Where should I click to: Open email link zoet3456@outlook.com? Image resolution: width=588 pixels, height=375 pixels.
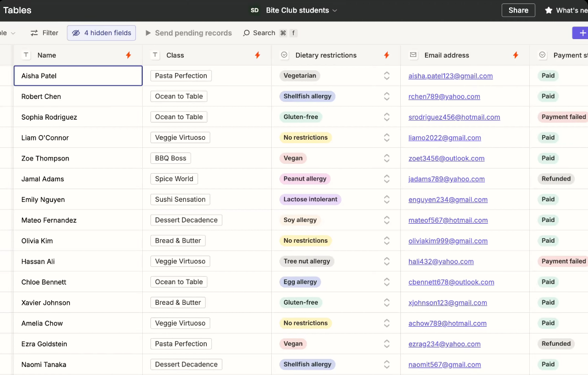point(446,158)
